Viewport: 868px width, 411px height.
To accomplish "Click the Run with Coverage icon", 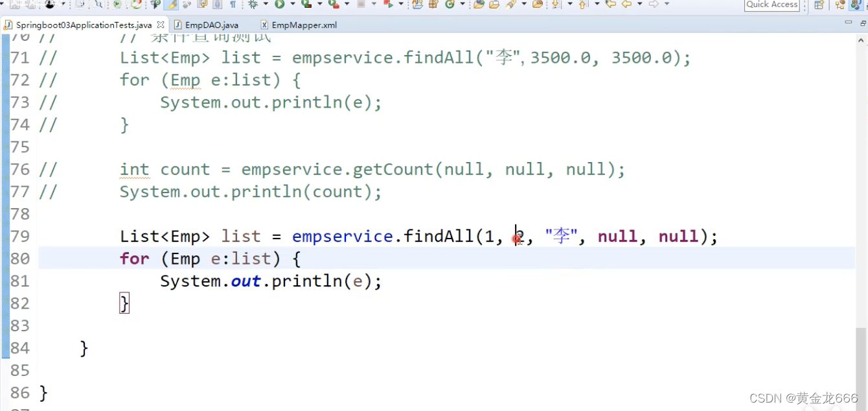I will [306, 4].
